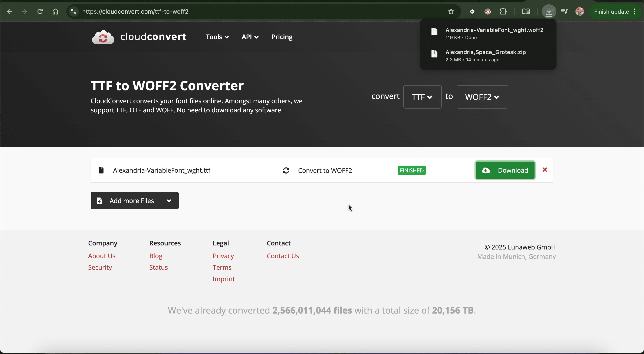This screenshot has width=644, height=354.
Task: Navigate back using the back arrow
Action: pyautogui.click(x=9, y=11)
